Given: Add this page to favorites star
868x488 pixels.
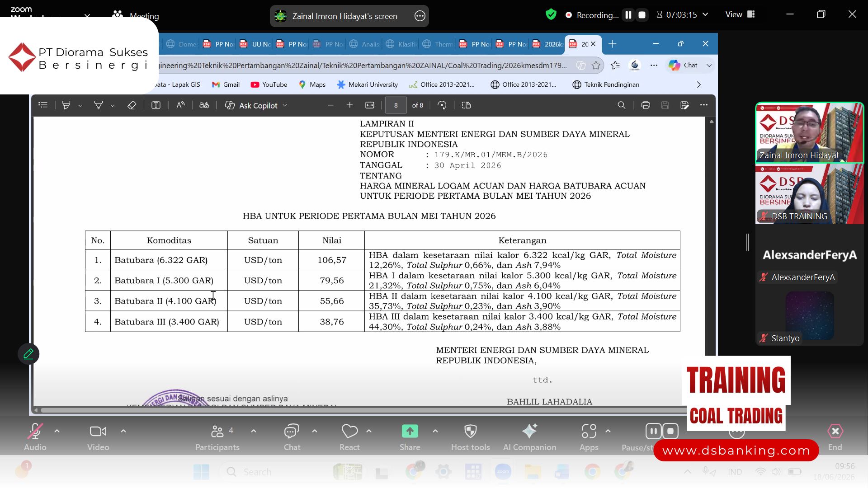Looking at the screenshot, I should (x=596, y=66).
